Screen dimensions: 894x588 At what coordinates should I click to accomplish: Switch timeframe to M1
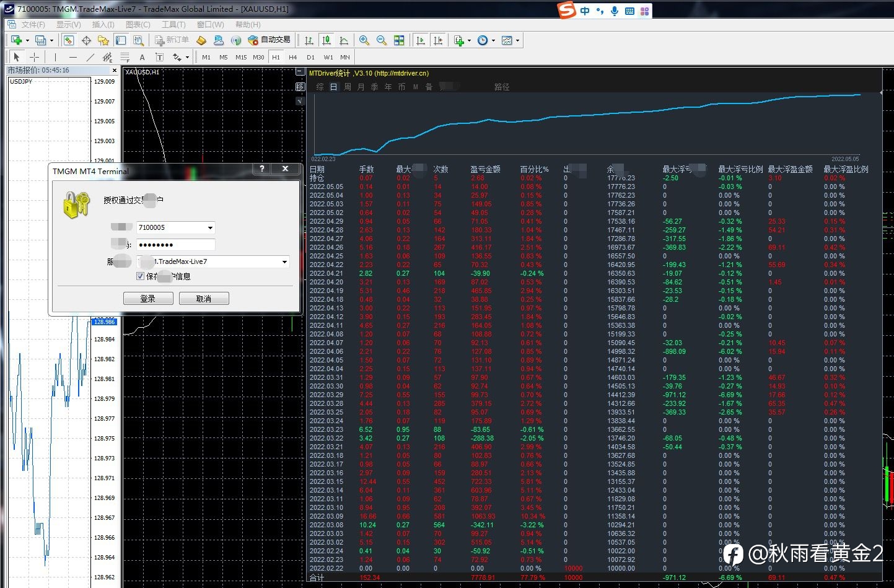[x=206, y=57]
